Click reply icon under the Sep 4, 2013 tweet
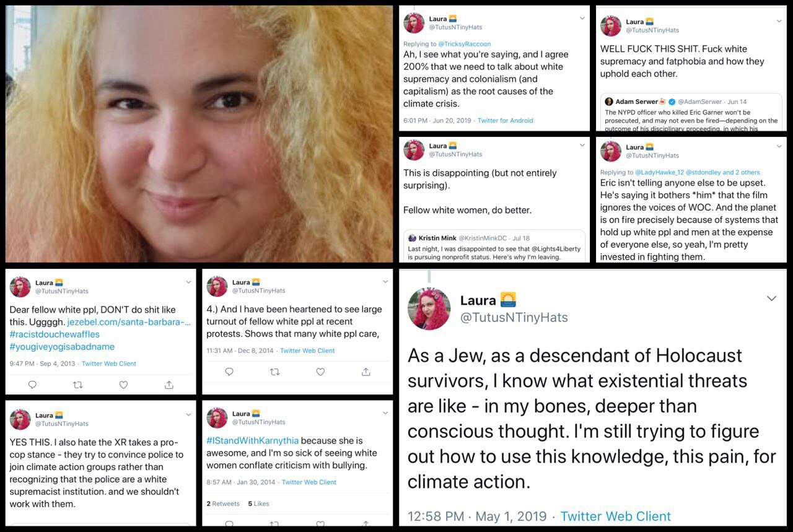Screen dimensions: 793x532 (32, 385)
